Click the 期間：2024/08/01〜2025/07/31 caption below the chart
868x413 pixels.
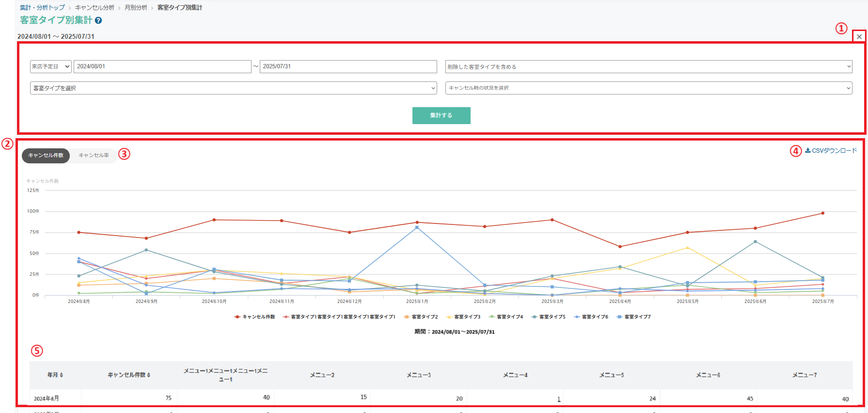455,332
